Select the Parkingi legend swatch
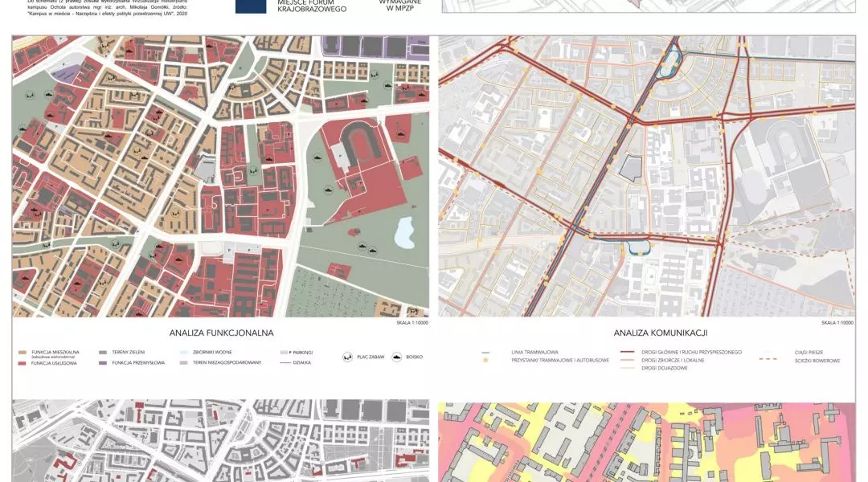The height and width of the screenshot is (482, 868). click(x=284, y=353)
